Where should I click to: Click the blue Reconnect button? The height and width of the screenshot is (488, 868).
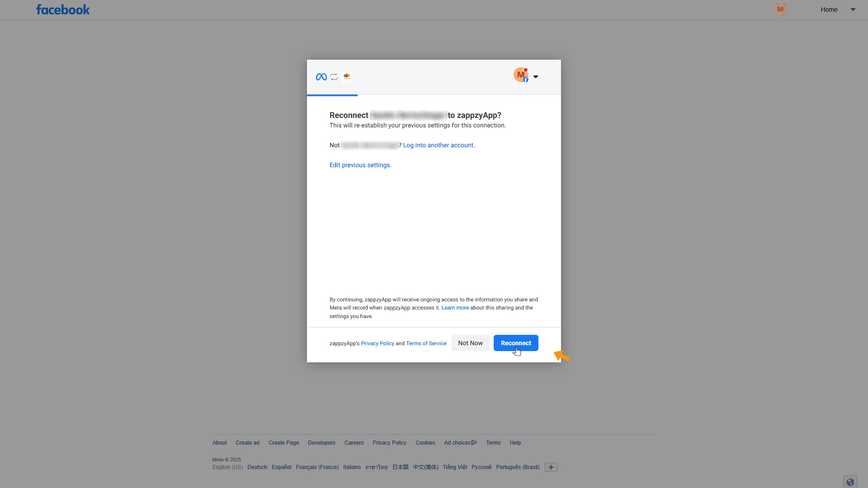[516, 343]
